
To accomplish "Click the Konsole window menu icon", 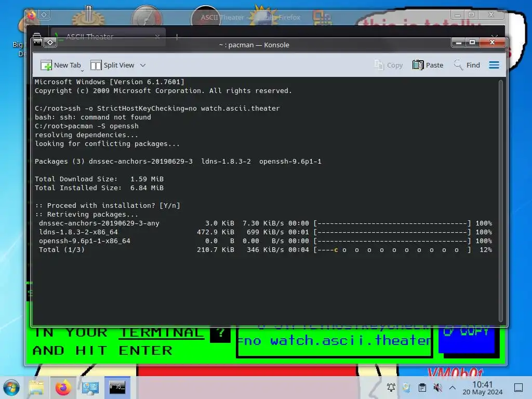I will coord(37,43).
